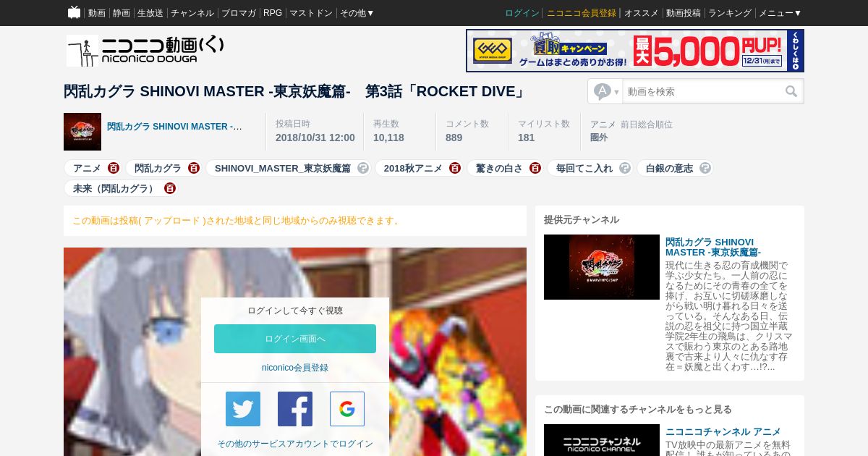Screen dimensions: 868x456
Task: Click the posting date 2018/10/31 12:00
Action: (x=315, y=138)
